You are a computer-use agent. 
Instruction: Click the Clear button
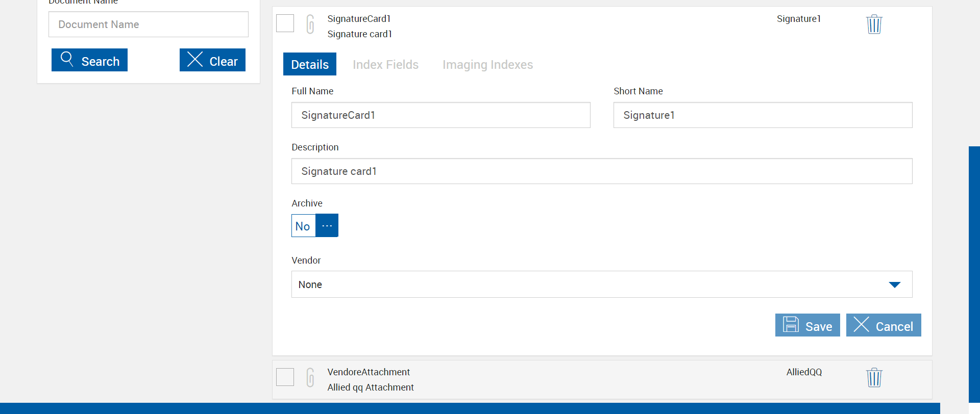point(212,60)
